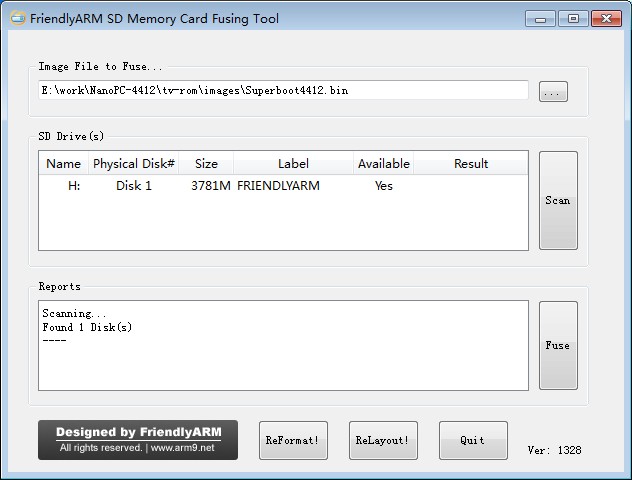Click the ReFormat! button
The height and width of the screenshot is (480, 632).
pyautogui.click(x=293, y=440)
